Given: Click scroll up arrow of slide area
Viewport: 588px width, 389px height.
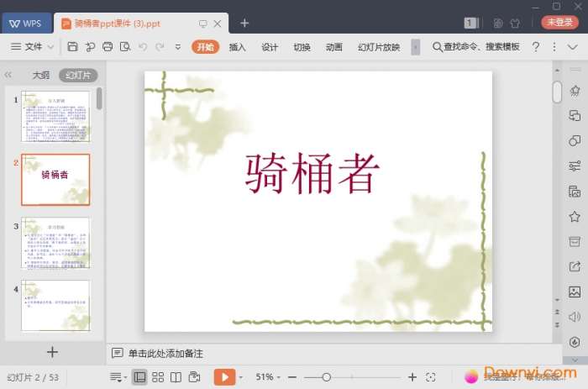Looking at the screenshot, I should pyautogui.click(x=557, y=71).
